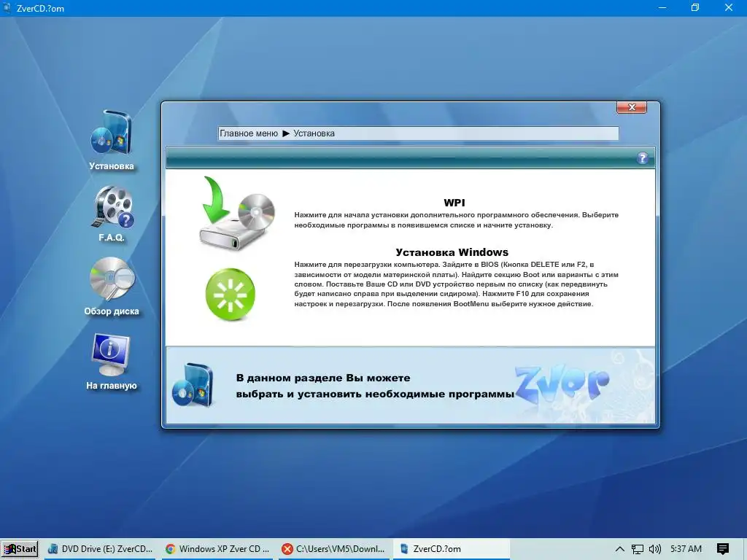Click the ZverCD.?om title bar icon
747x560 pixels.
tap(7, 8)
